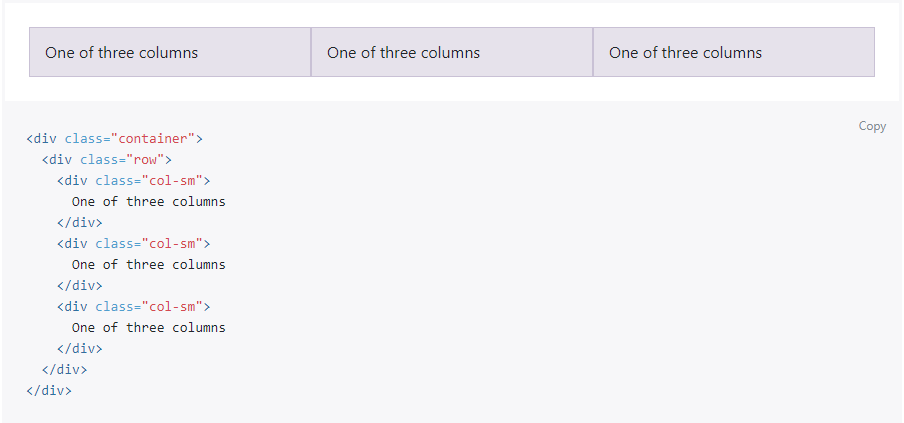Click the opening div tag on first code line
The image size is (904, 423).
tap(42, 139)
